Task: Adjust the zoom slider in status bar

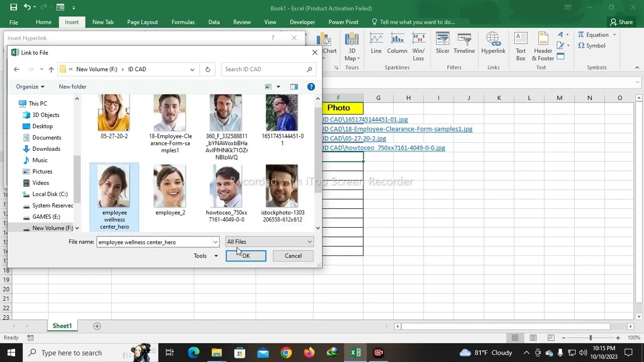Action: click(590, 338)
